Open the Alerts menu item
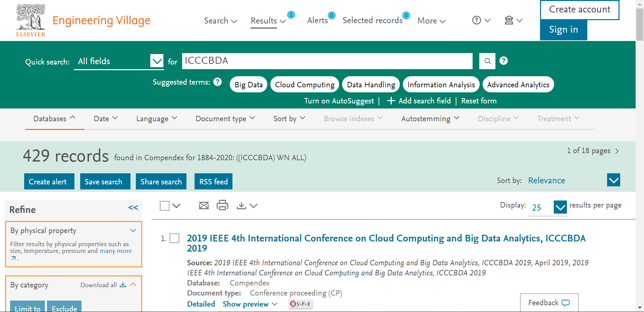The height and width of the screenshot is (312, 644). [317, 20]
